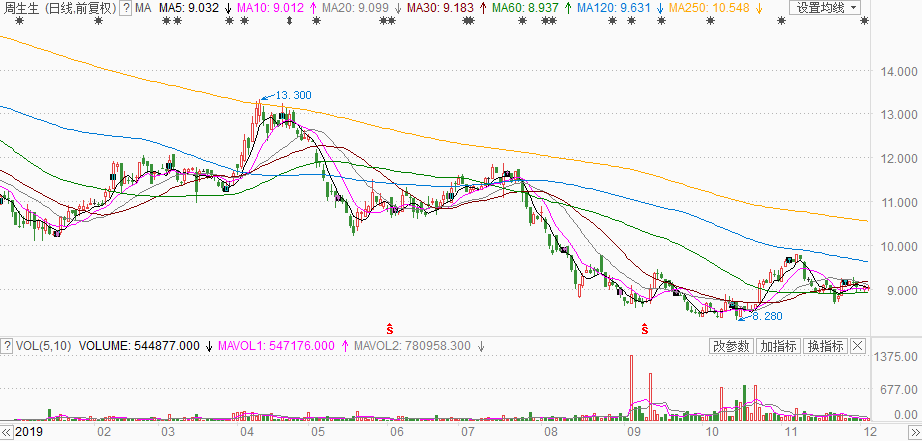Viewport: 922px width, 441px height.
Task: Open the 设置均线 dropdown
Action: tap(826, 8)
